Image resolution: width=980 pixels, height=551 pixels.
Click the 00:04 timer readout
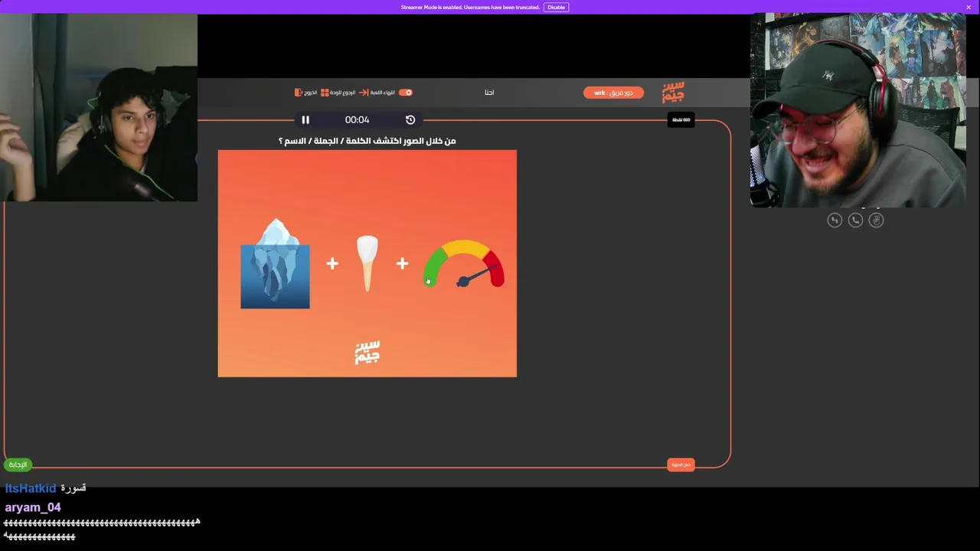coord(357,120)
